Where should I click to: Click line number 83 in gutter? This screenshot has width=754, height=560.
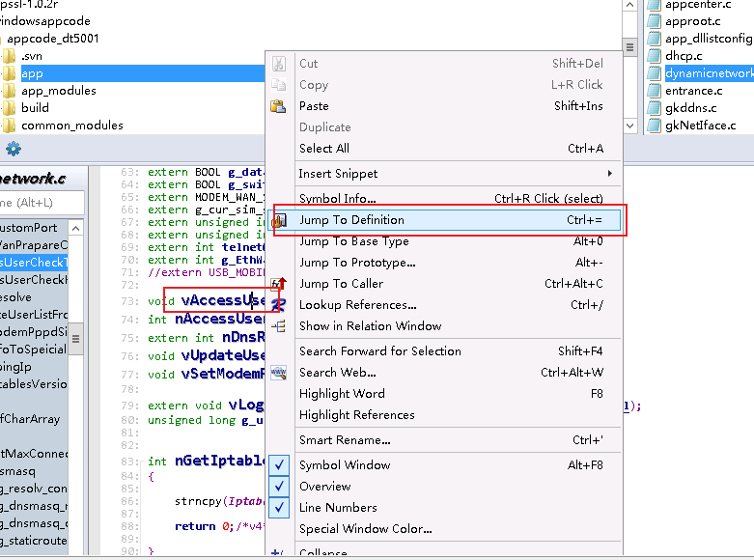[x=127, y=462]
